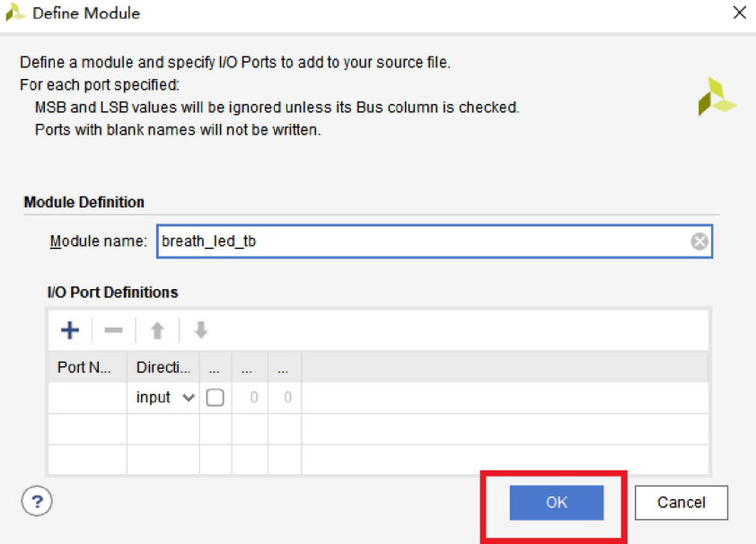The height and width of the screenshot is (544, 756).
Task: Click the Vivado logo in the title bar
Action: [15, 13]
